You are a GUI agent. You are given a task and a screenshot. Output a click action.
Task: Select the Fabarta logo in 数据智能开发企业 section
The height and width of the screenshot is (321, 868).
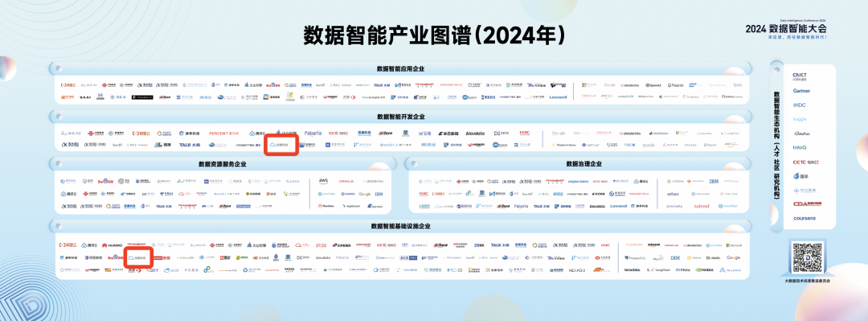pyautogui.click(x=313, y=133)
